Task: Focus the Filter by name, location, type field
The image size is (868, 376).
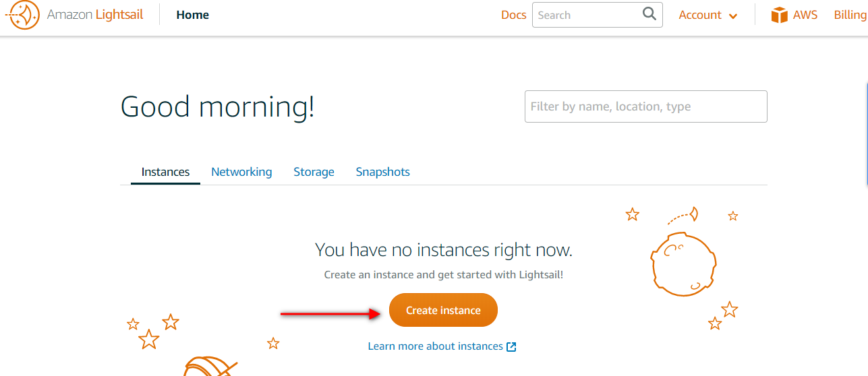Action: 645,106
